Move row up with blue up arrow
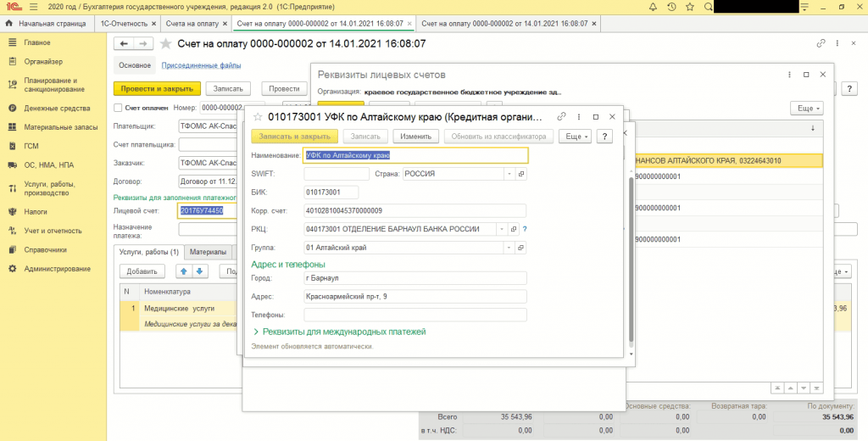868x441 pixels. coord(183,271)
